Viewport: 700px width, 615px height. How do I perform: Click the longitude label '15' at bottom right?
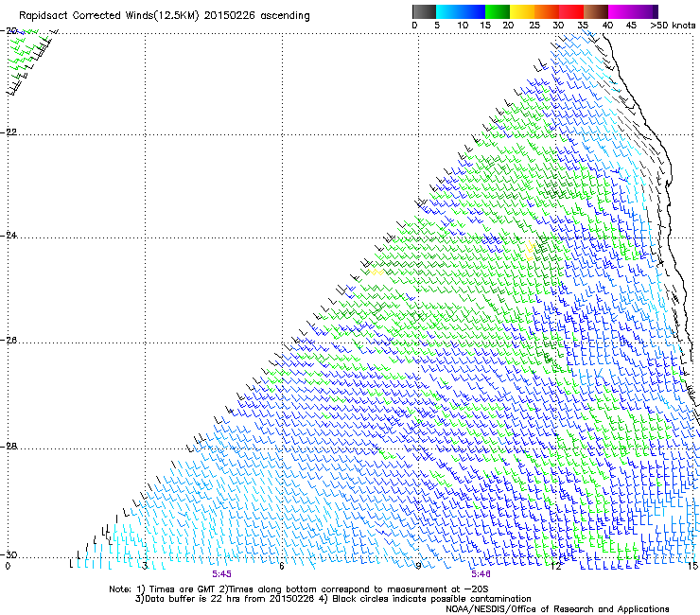click(692, 566)
